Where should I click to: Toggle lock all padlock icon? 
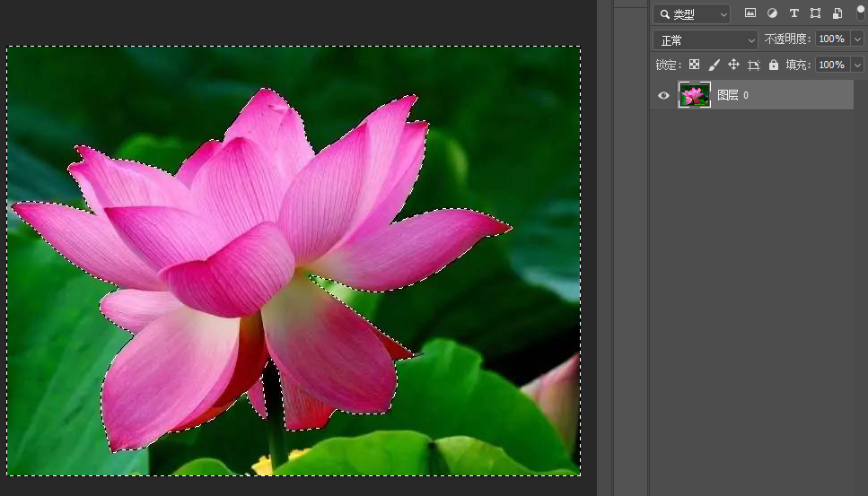click(774, 65)
